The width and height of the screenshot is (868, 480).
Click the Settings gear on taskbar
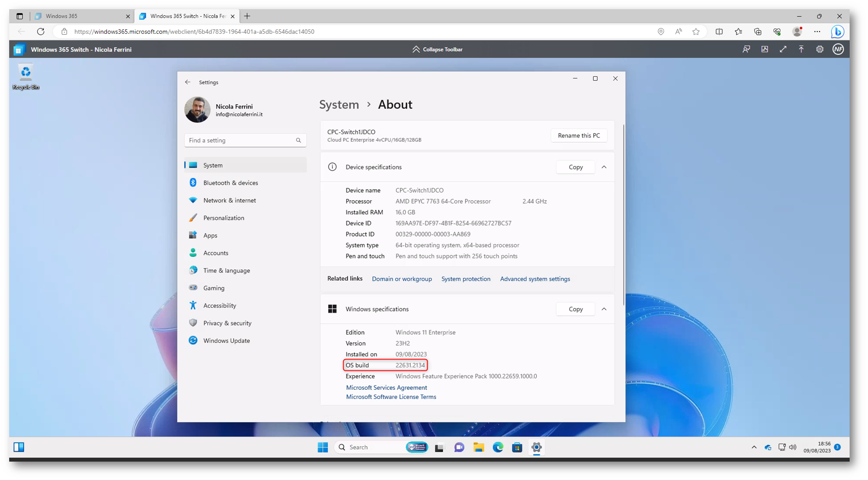[x=536, y=447]
